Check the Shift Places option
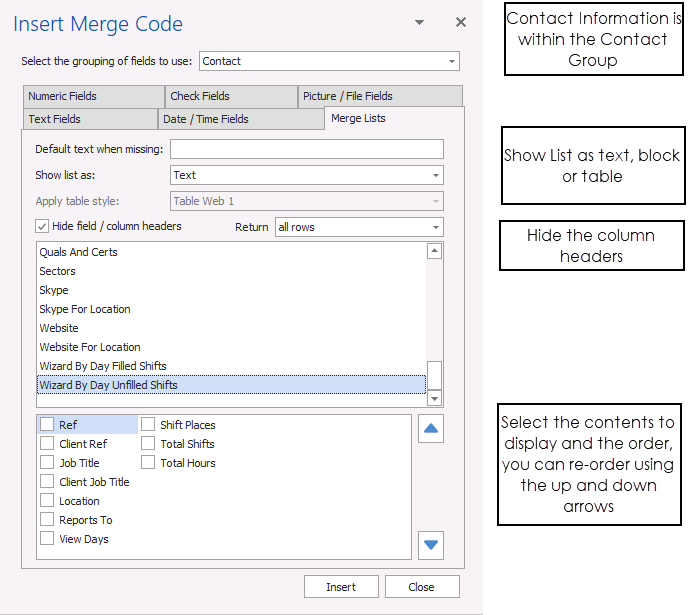Screen dimensions: 688x615 click(x=148, y=425)
